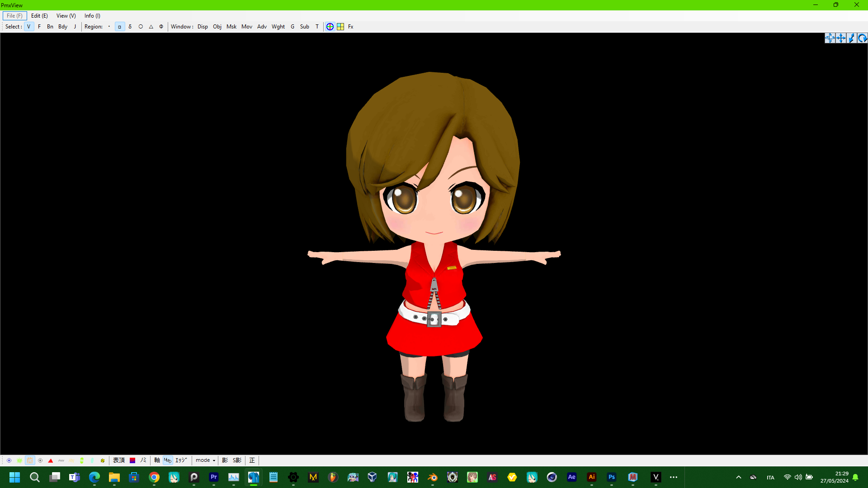The image size is (868, 488).
Task: Click the Fx button in toolbar
Action: (x=351, y=27)
